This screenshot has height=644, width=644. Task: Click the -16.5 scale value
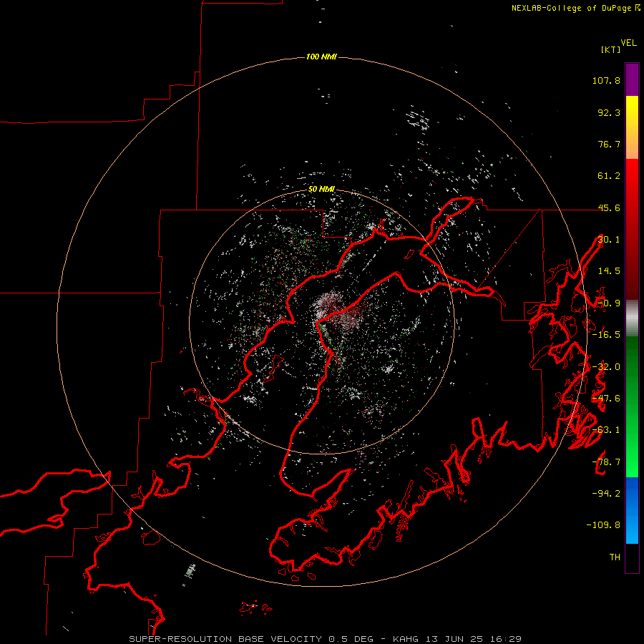(606, 335)
